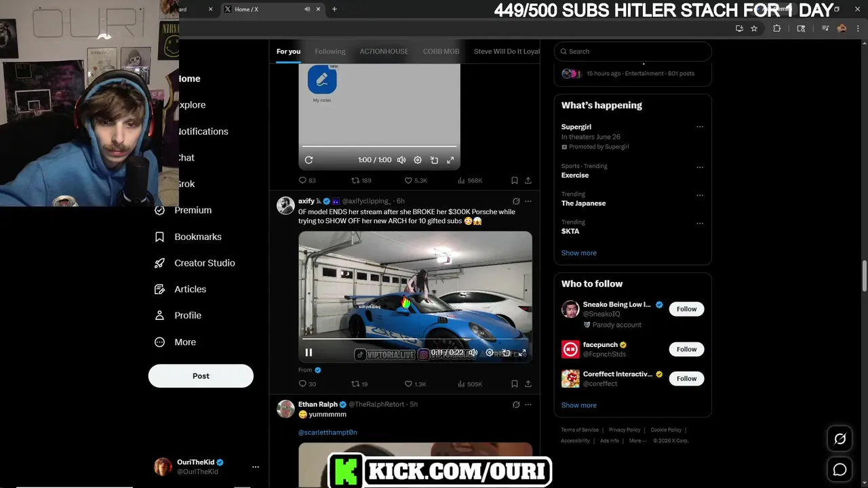Open Articles in the sidebar
Screen dimensions: 868x488
point(180,289)
